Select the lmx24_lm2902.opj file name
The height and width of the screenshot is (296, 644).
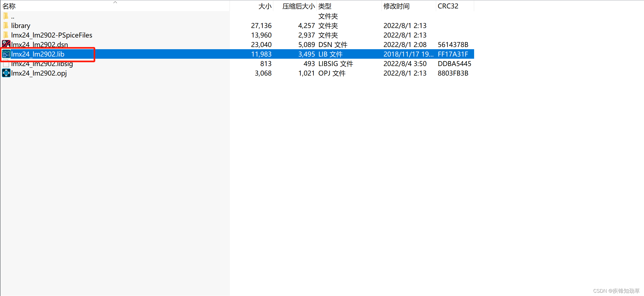pos(39,73)
